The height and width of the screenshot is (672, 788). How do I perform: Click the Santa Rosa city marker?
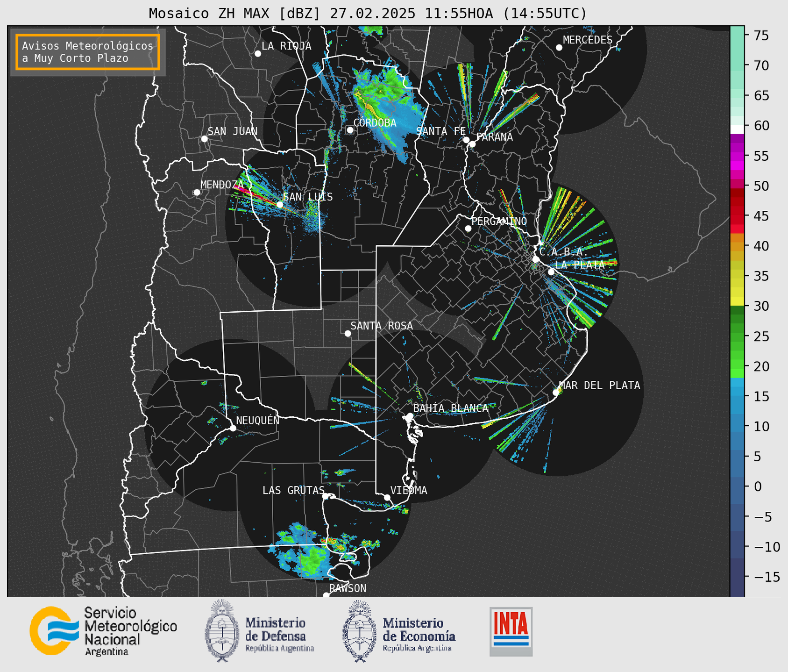[348, 333]
